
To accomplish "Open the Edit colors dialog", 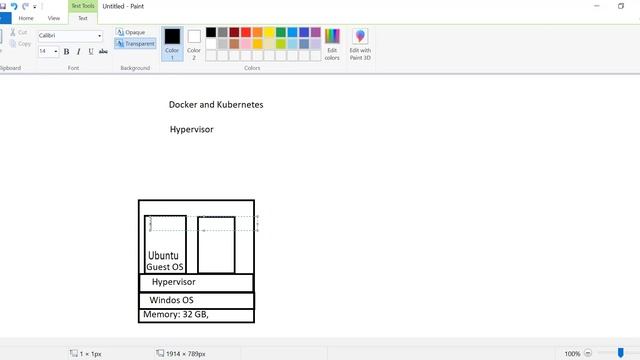I will (x=332, y=44).
